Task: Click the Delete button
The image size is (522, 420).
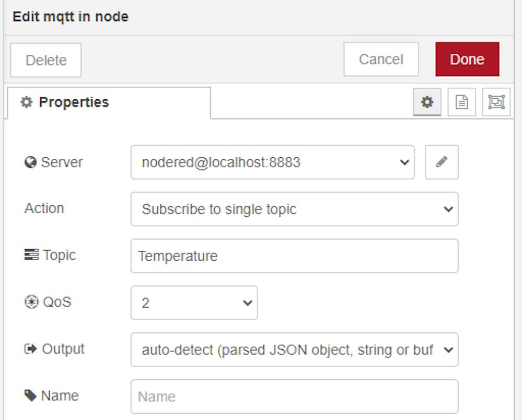Action: [46, 60]
